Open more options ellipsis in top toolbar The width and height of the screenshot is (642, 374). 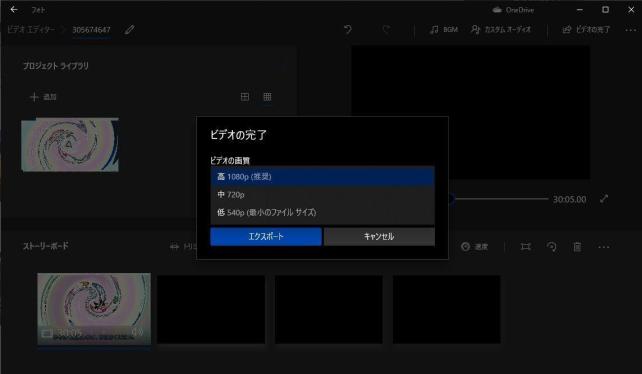tap(631, 30)
